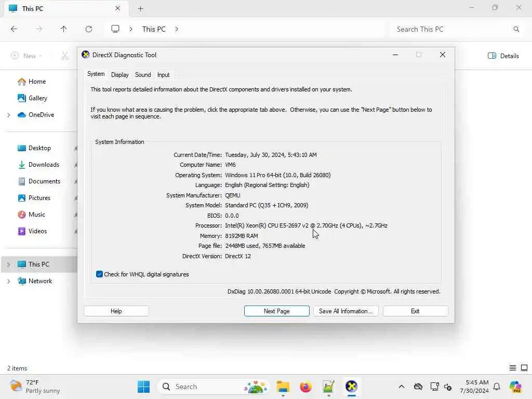Close the DirectX Diagnostic Tool window
Viewport: 532px width, 399px height.
pos(443,55)
